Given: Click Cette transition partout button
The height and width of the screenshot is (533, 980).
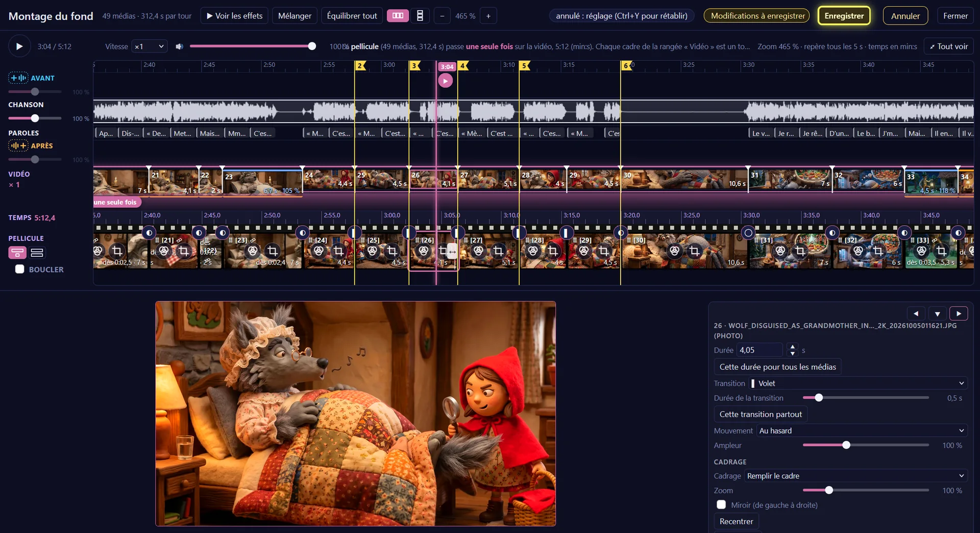Looking at the screenshot, I should [x=761, y=414].
